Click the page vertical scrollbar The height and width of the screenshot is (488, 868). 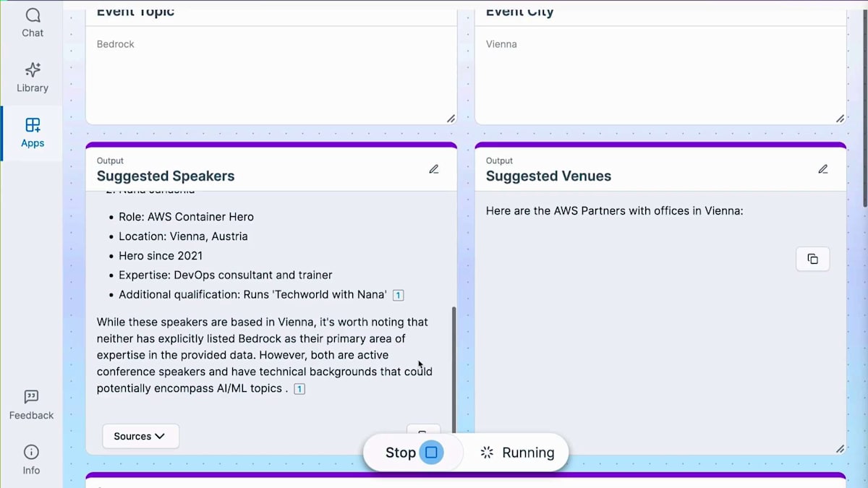[x=864, y=108]
